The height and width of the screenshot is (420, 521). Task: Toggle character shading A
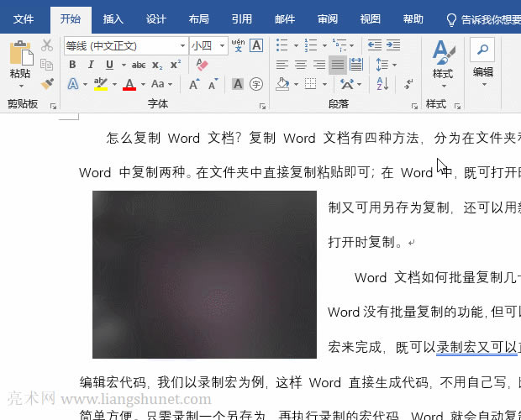[x=238, y=84]
